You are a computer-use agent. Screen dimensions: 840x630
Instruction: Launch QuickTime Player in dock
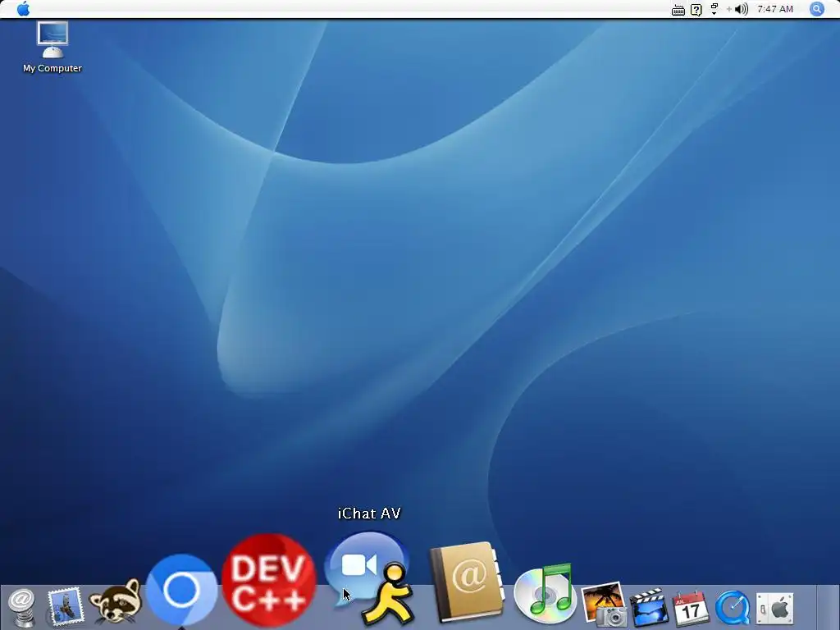click(733, 608)
